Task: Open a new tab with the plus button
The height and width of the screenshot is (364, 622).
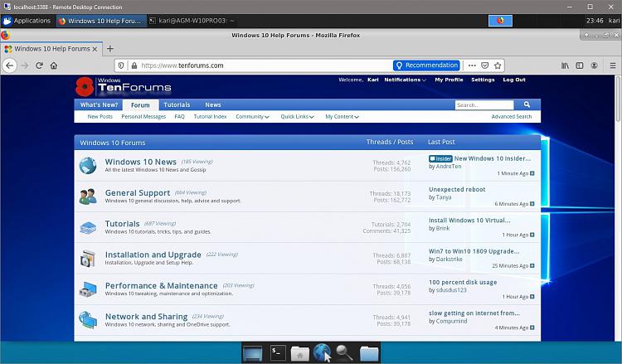Action: click(110, 48)
